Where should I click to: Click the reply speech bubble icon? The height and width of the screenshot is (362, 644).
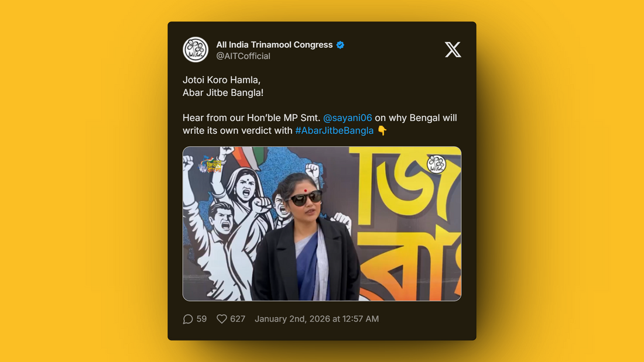pos(188,319)
